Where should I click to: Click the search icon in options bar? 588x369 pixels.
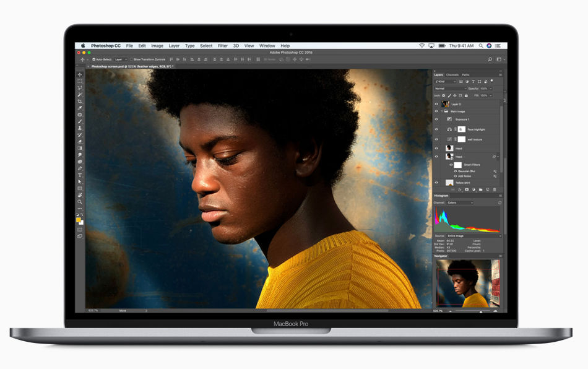490,59
